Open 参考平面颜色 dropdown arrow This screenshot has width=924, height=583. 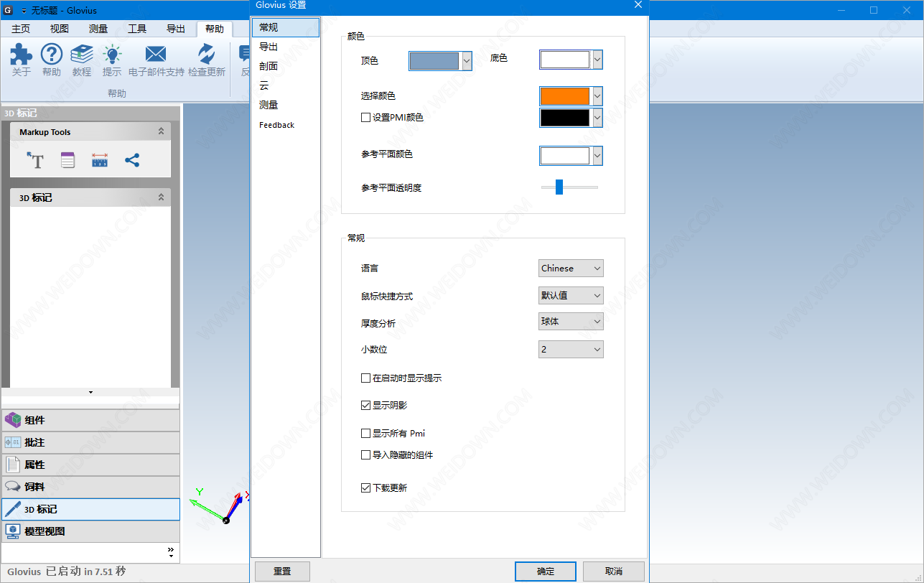coord(597,156)
